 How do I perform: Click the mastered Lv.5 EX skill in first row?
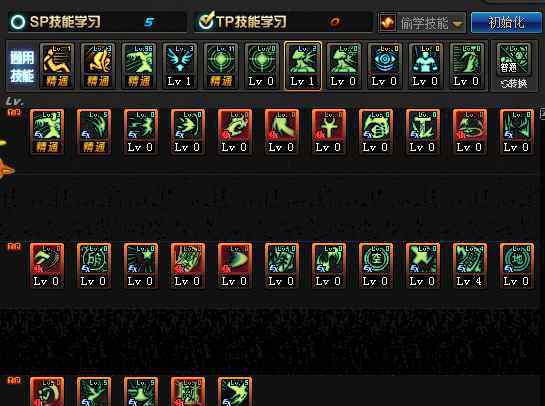coord(93,131)
